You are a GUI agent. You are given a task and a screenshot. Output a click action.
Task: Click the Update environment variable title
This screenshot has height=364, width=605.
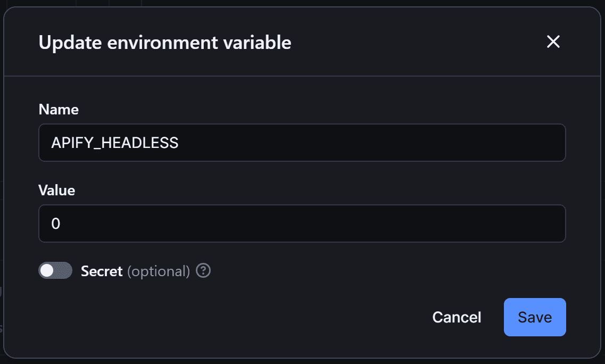164,43
